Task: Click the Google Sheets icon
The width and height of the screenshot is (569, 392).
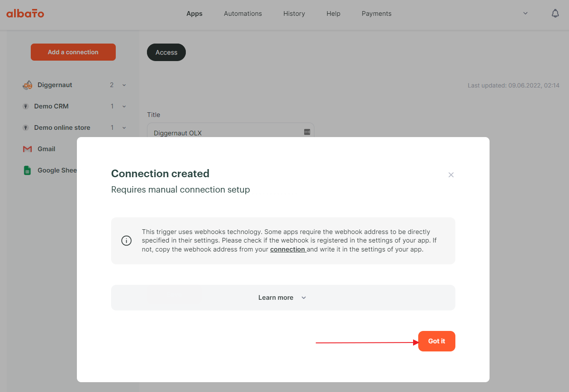Action: 27,170
